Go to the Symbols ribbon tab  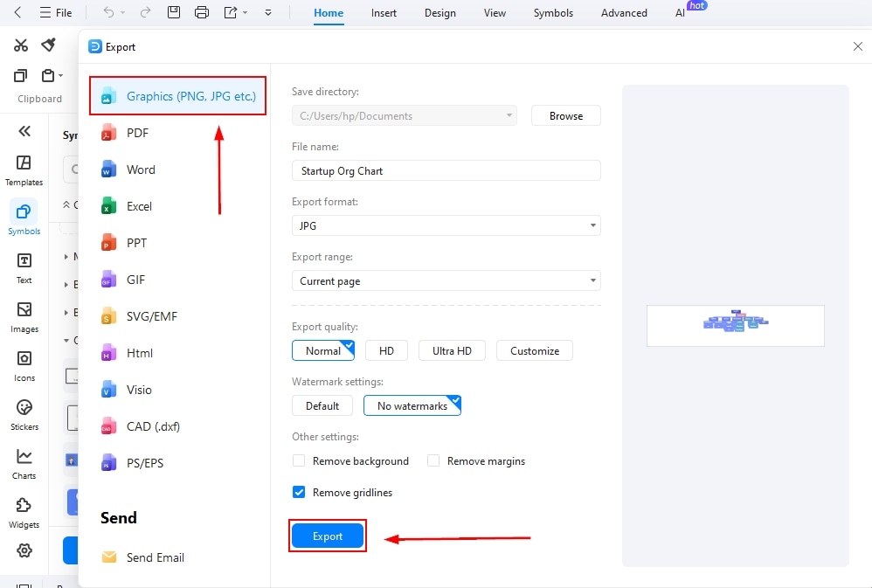point(553,13)
